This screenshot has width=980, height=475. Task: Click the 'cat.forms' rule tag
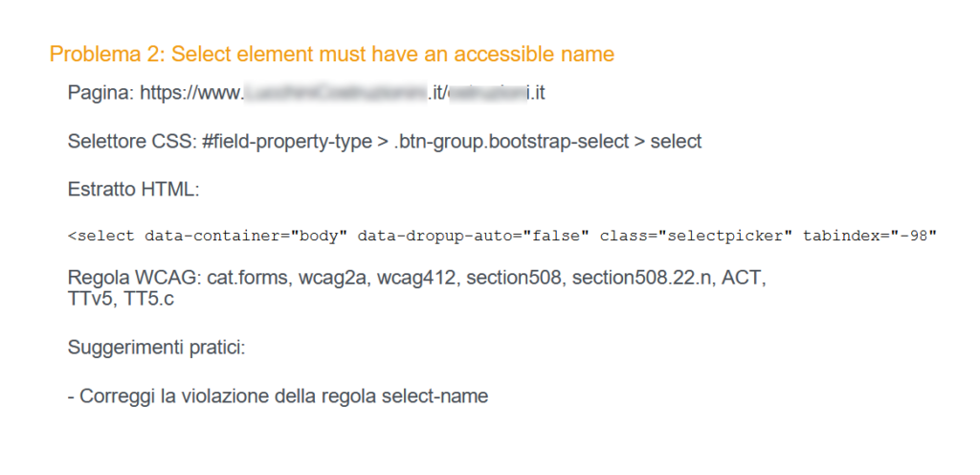[x=250, y=278]
